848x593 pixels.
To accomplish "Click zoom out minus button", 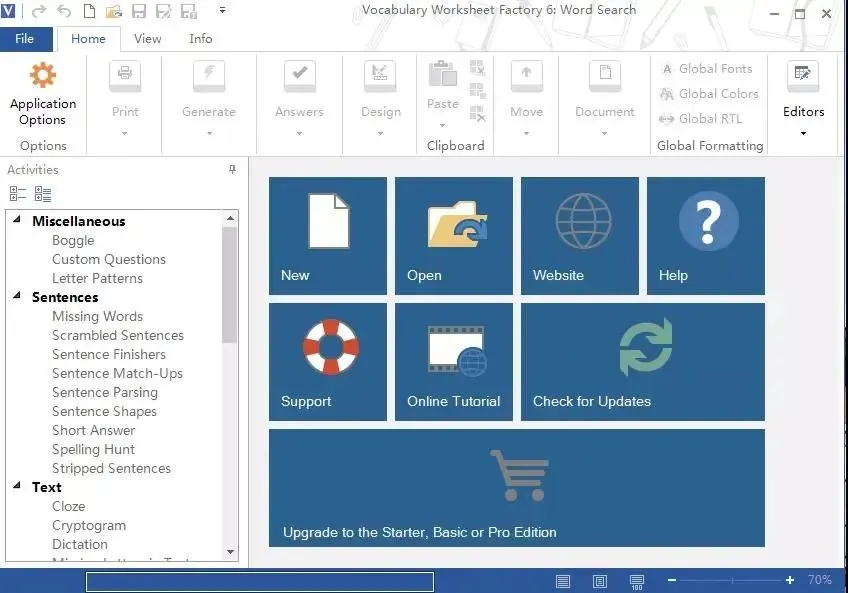I will pos(672,580).
